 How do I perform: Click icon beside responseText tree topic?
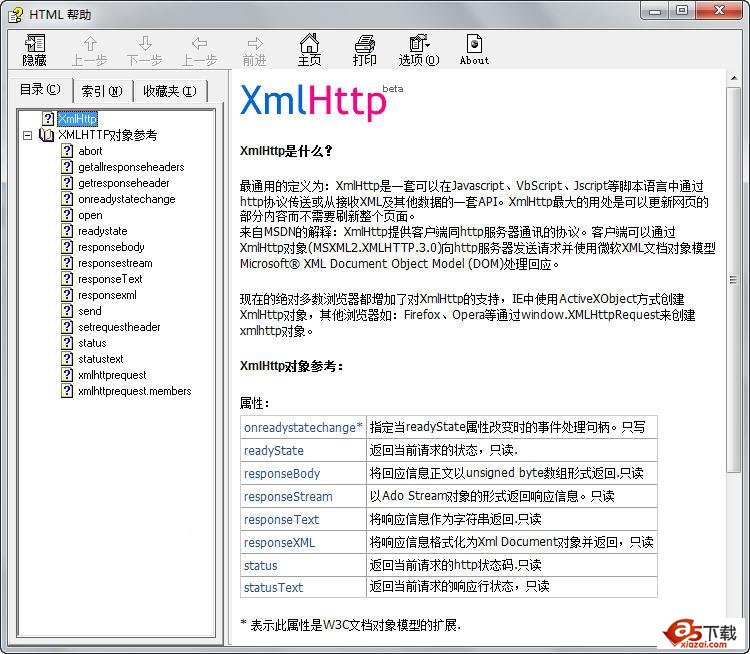coord(67,278)
